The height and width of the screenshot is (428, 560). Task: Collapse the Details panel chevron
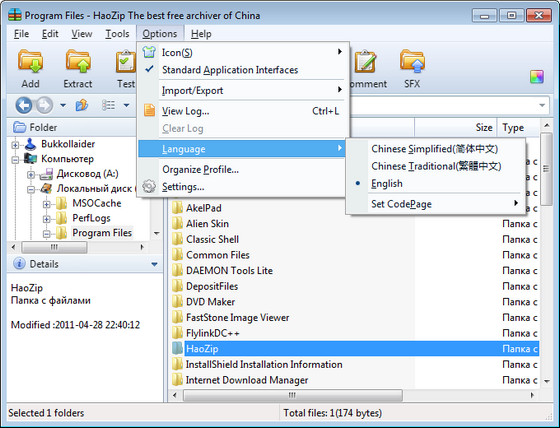click(x=155, y=264)
